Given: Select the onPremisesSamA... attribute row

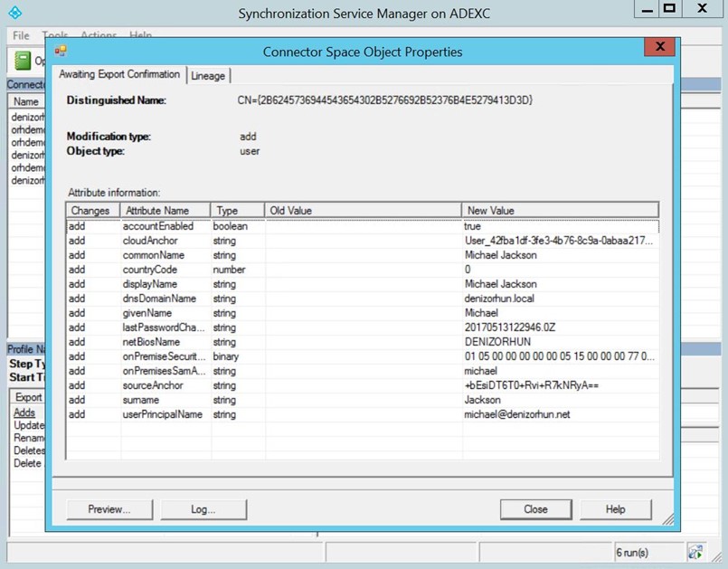Looking at the screenshot, I should click(362, 371).
